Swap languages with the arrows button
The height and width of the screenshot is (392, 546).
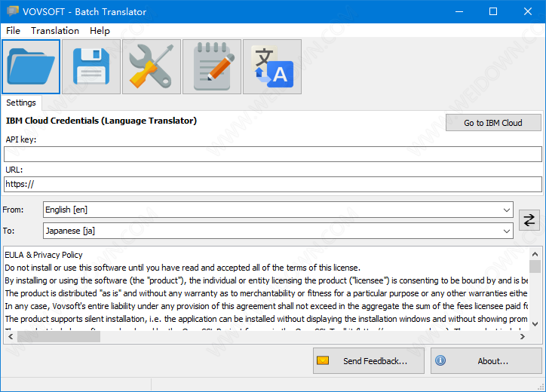[x=529, y=220]
